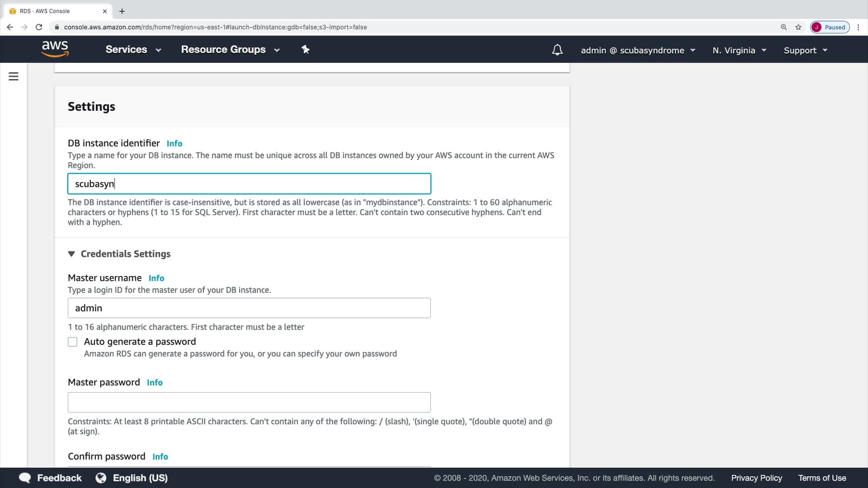This screenshot has width=868, height=488.
Task: Open the Support dropdown menu
Action: [805, 50]
